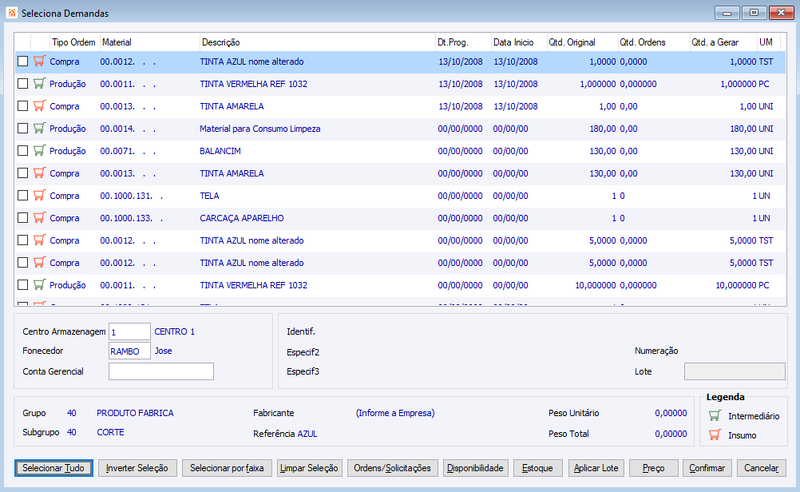This screenshot has width=800, height=492.
Task: Tick the checkbox for TINTA VERMELHA with quantity 10,000000
Action: coord(22,285)
